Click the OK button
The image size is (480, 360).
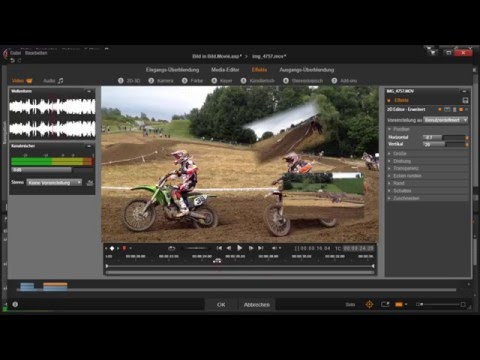[x=221, y=305]
